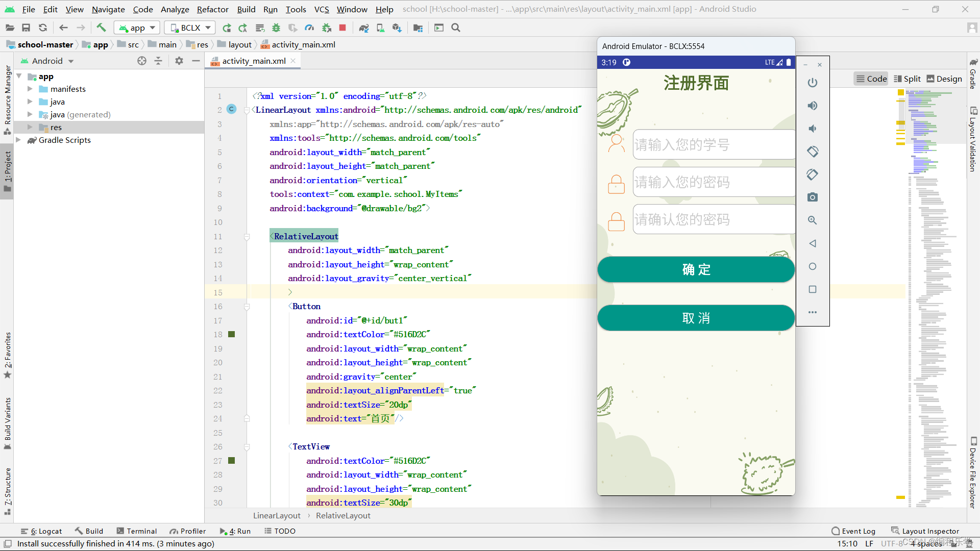Viewport: 980px width, 551px height.
Task: Open AVD Manager from toolbar
Action: pos(380,28)
